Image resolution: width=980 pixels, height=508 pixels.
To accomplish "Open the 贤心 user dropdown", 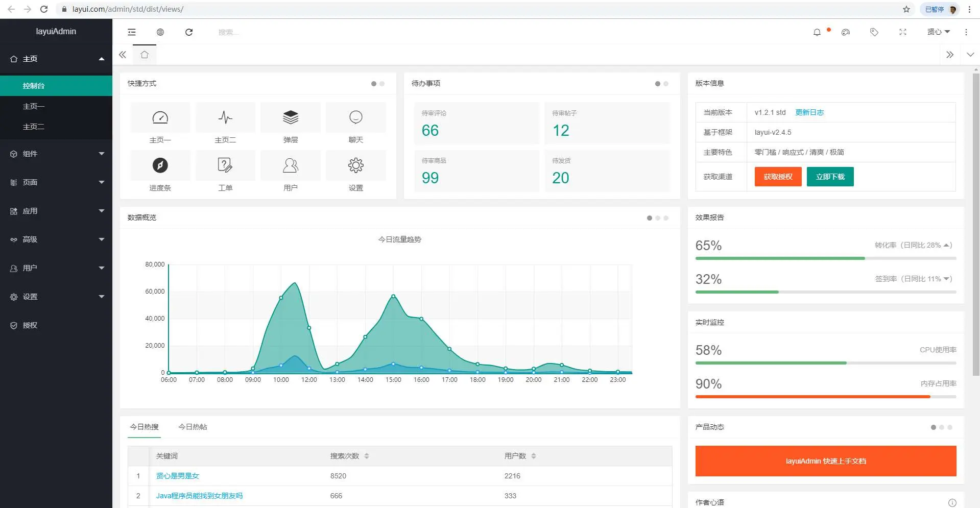I will tap(939, 32).
